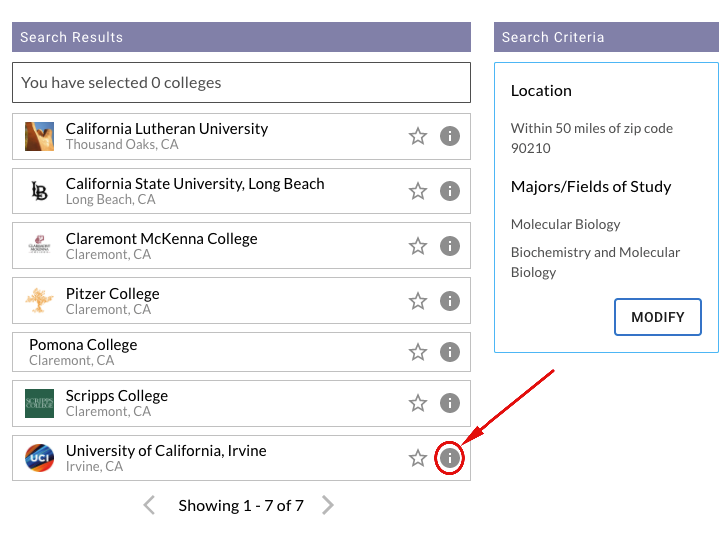Open info for Scripps College
Screen dimensions: 728x538
tap(449, 402)
